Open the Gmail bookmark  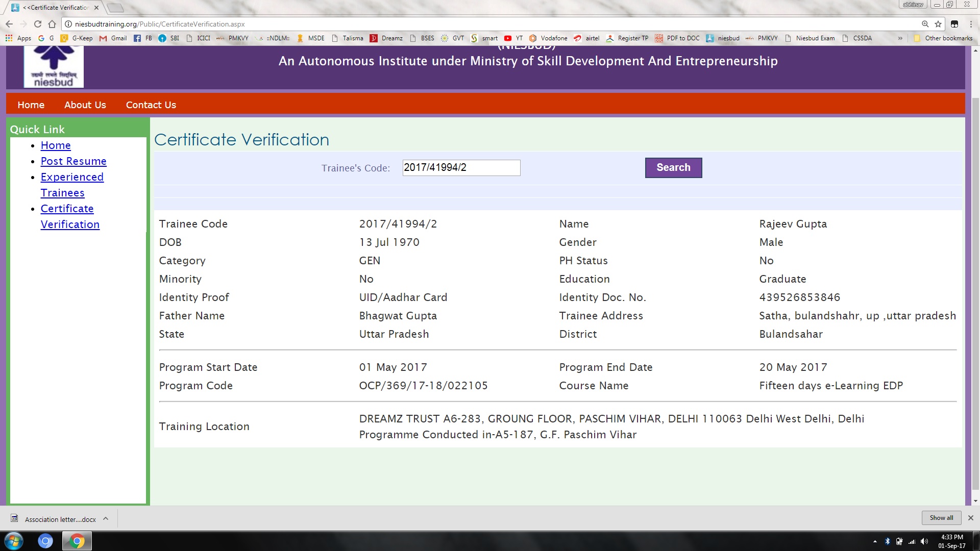click(113, 38)
